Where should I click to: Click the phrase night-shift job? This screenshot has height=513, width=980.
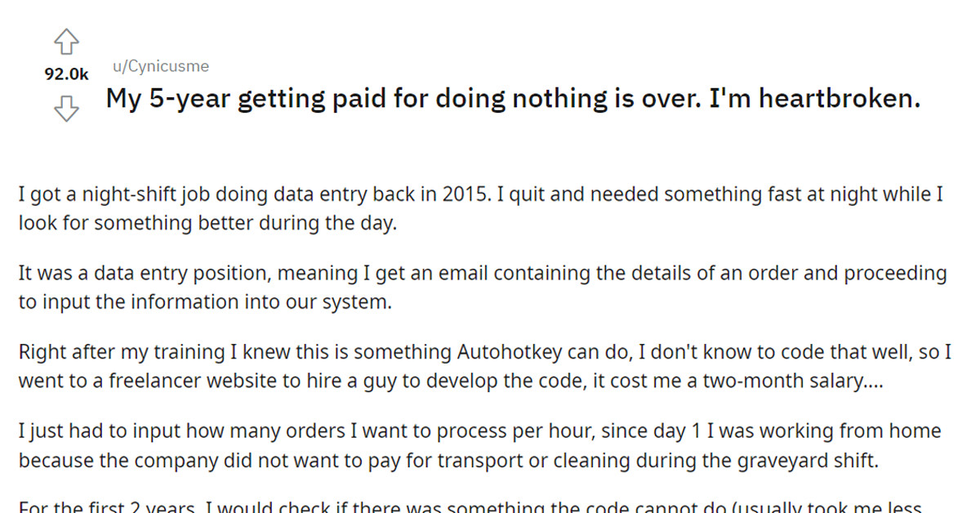coord(145,194)
